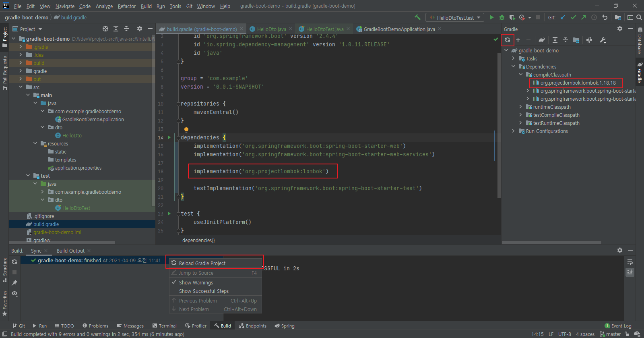
Task: Toggle Show Successful Steps menu entry
Action: pos(215,291)
